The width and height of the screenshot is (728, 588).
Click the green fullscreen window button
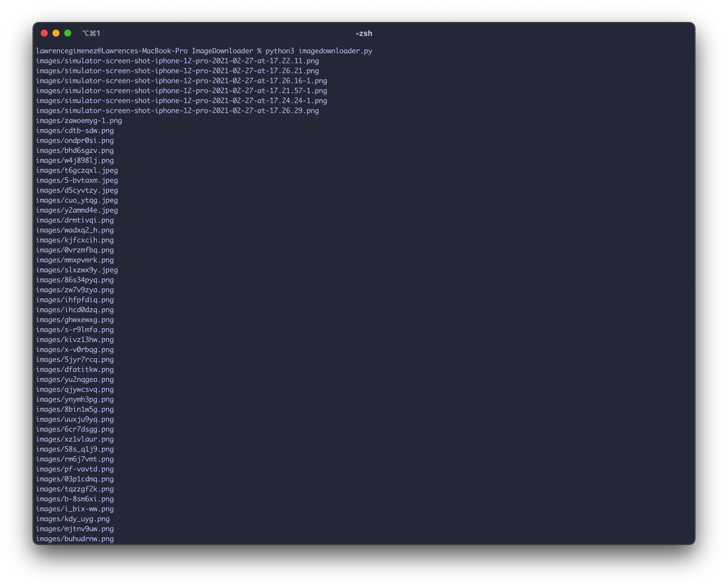tap(68, 33)
